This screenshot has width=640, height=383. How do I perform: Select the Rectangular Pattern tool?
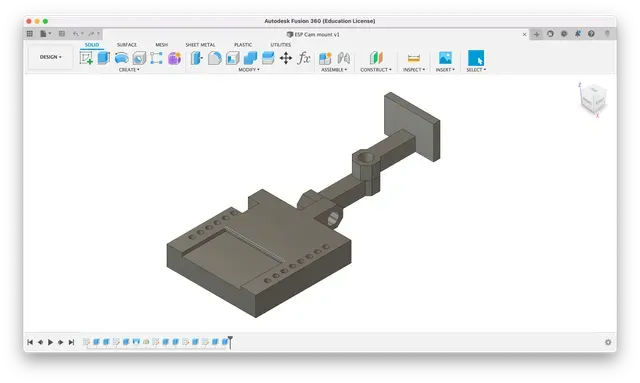point(156,58)
